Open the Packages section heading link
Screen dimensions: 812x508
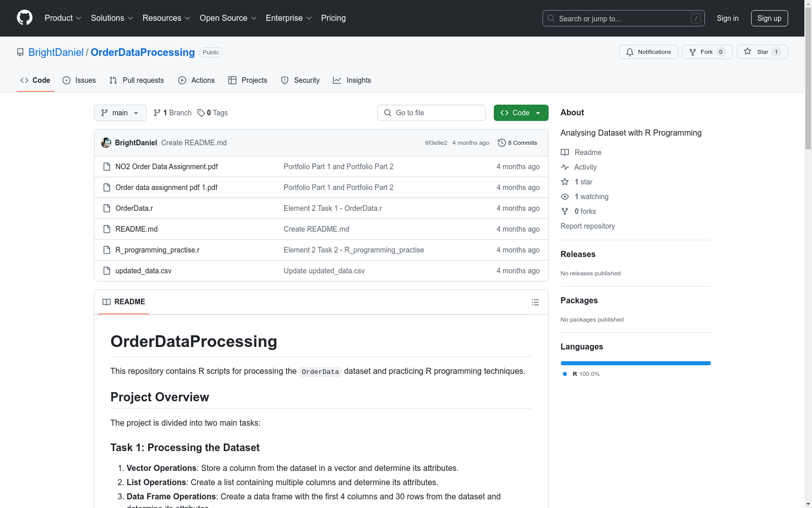579,300
